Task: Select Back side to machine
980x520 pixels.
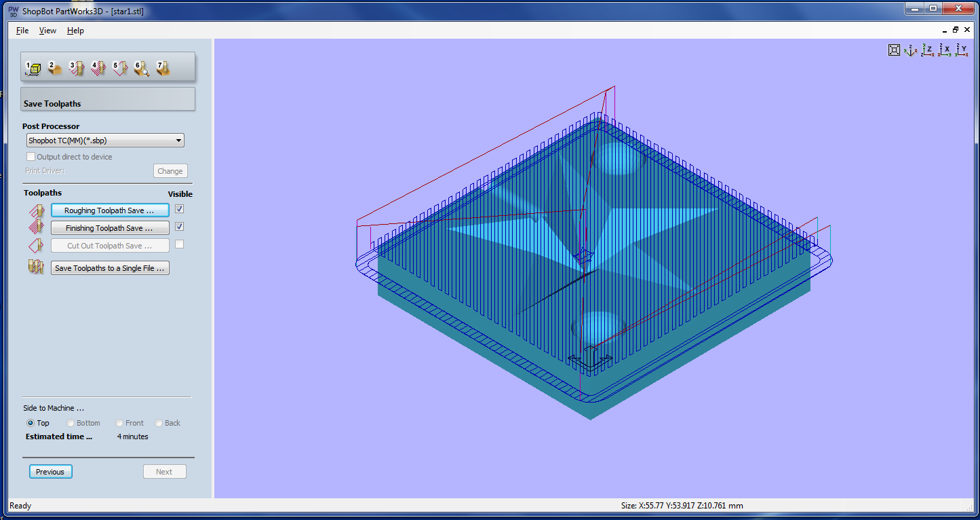Action: 168,423
